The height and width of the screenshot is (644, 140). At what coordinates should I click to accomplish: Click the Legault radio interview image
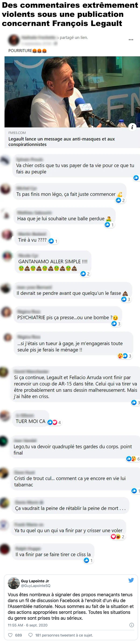72,92
